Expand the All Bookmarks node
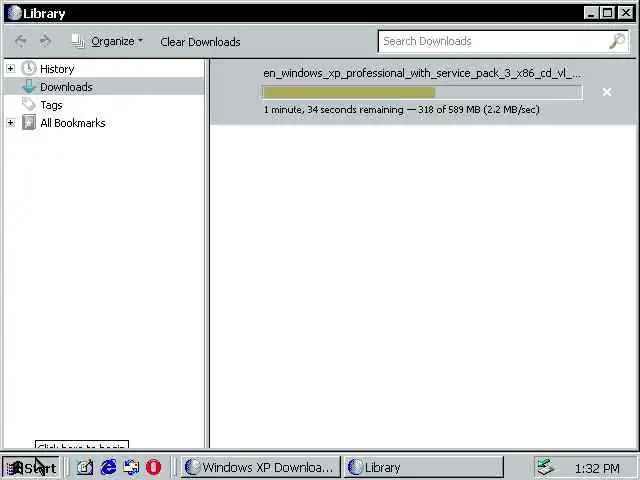 click(11, 122)
